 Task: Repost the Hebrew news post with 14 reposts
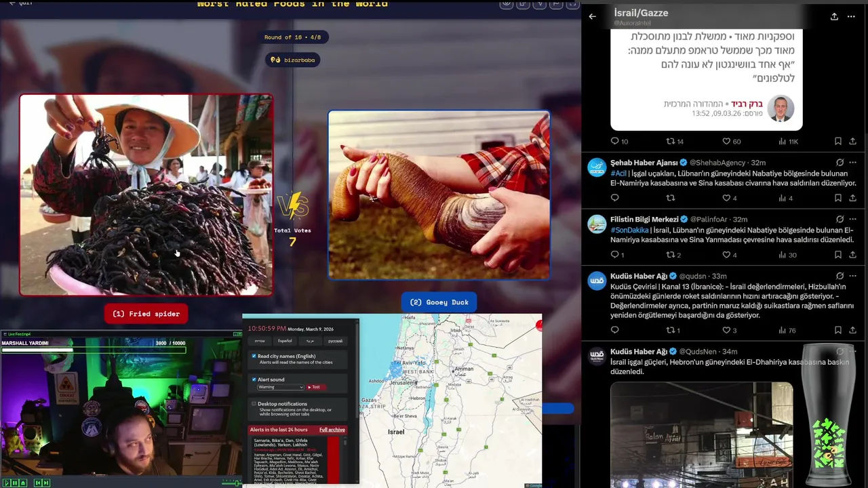pyautogui.click(x=671, y=141)
